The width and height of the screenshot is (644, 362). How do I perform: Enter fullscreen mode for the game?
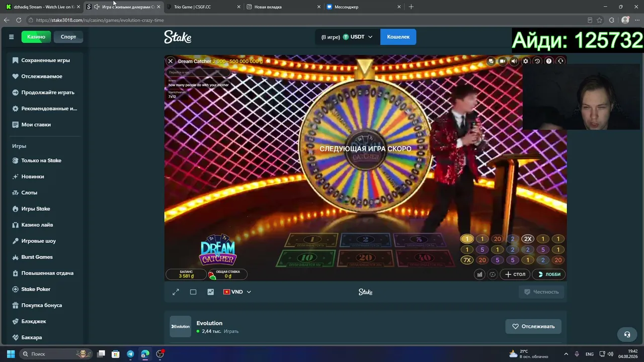176,292
